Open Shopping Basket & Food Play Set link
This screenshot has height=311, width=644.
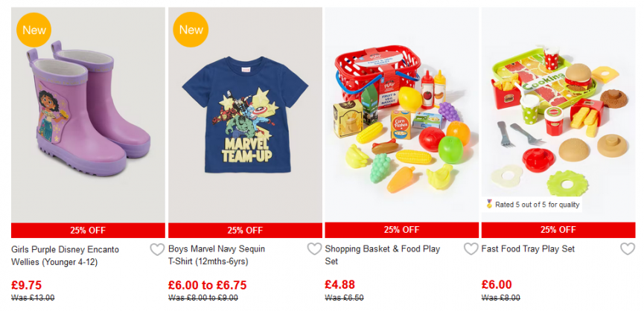coord(383,255)
